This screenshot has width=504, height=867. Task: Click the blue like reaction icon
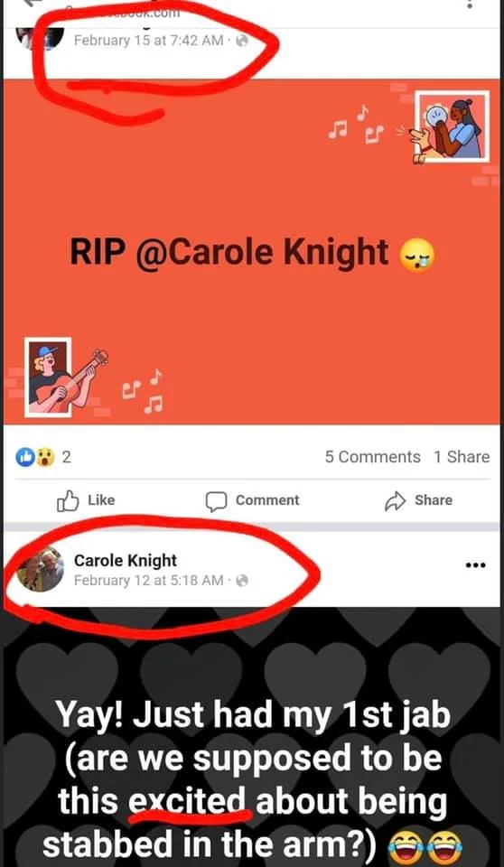(25, 457)
